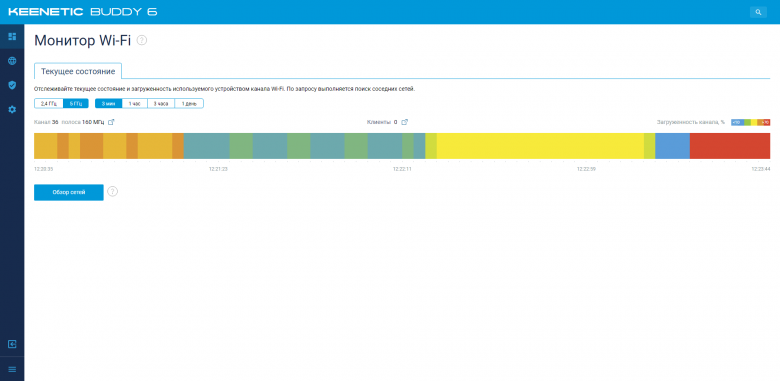Image resolution: width=780 pixels, height=381 pixels.
Task: Select the 1 час time range
Action: click(x=135, y=103)
